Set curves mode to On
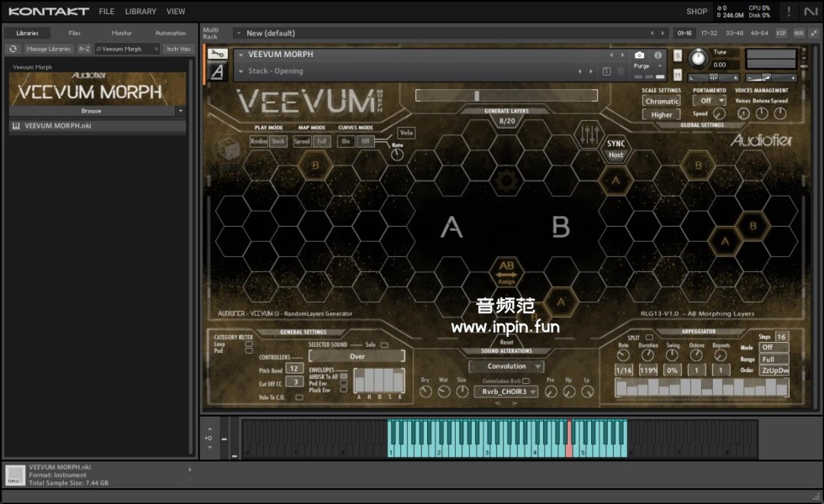824x504 pixels. (x=346, y=141)
